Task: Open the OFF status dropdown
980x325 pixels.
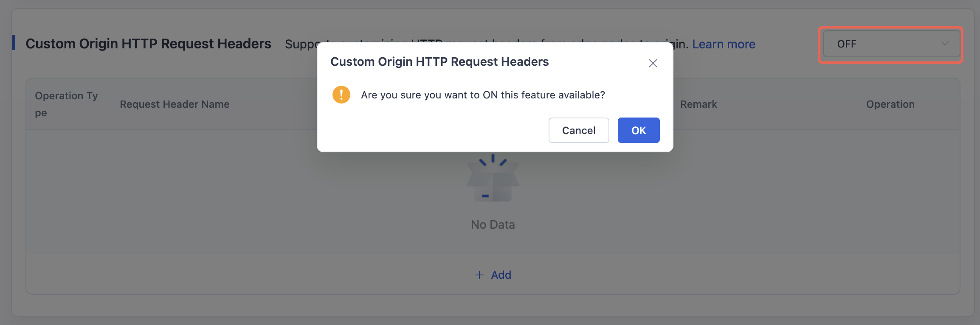Action: [891, 44]
